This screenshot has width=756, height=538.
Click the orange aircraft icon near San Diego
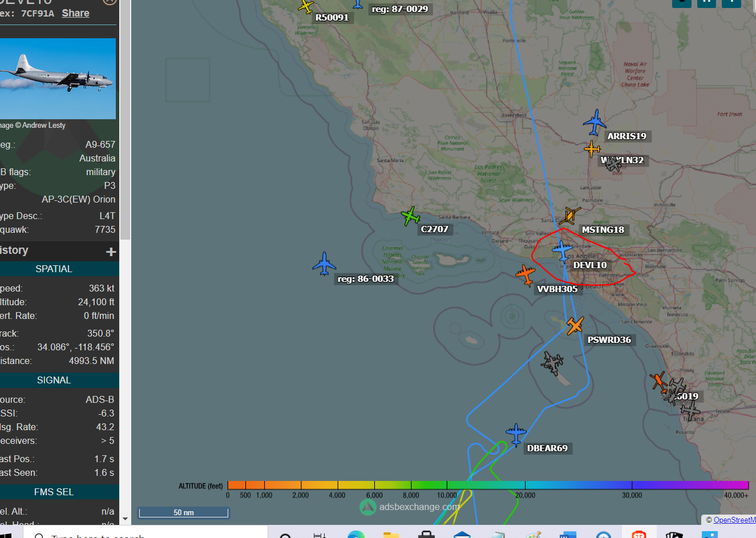coord(658,381)
